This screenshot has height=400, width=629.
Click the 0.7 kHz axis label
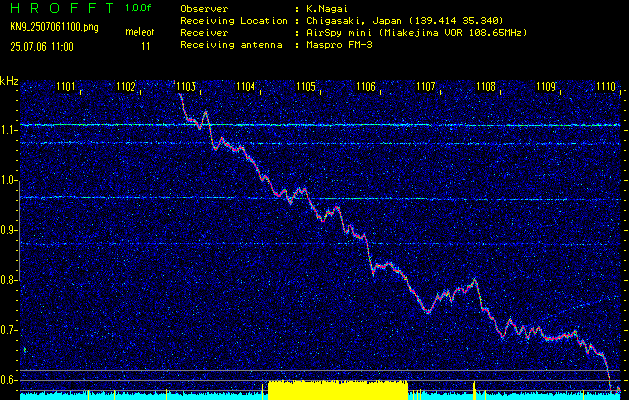(x=9, y=330)
